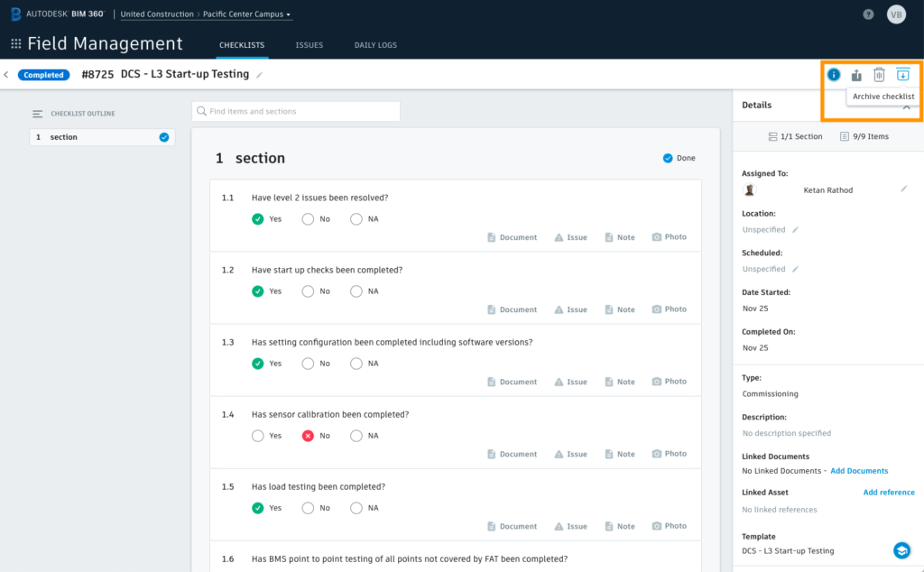924x572 pixels.
Task: Select Yes for level 2 issues question
Action: tap(257, 218)
